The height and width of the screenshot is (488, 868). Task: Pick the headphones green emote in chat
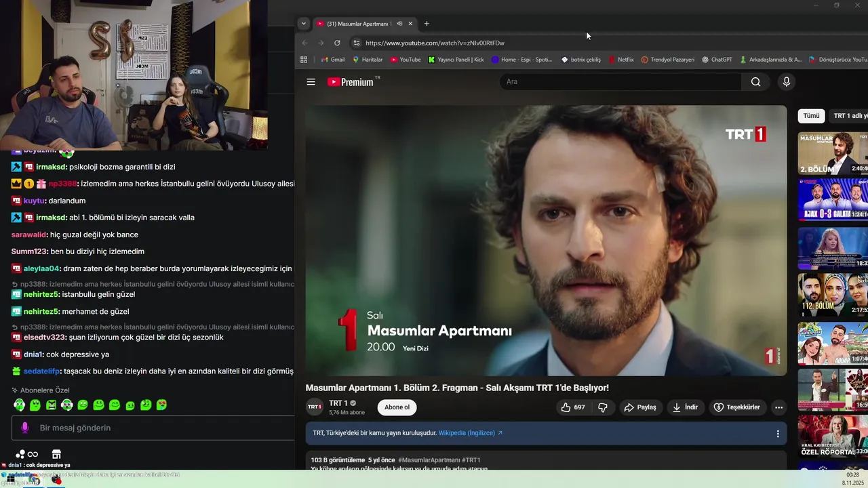click(19, 405)
